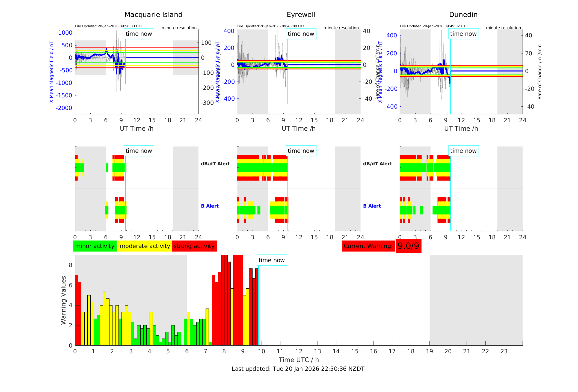Click the 9.0/9 warning value box
The height and width of the screenshot is (392, 578).
click(408, 246)
